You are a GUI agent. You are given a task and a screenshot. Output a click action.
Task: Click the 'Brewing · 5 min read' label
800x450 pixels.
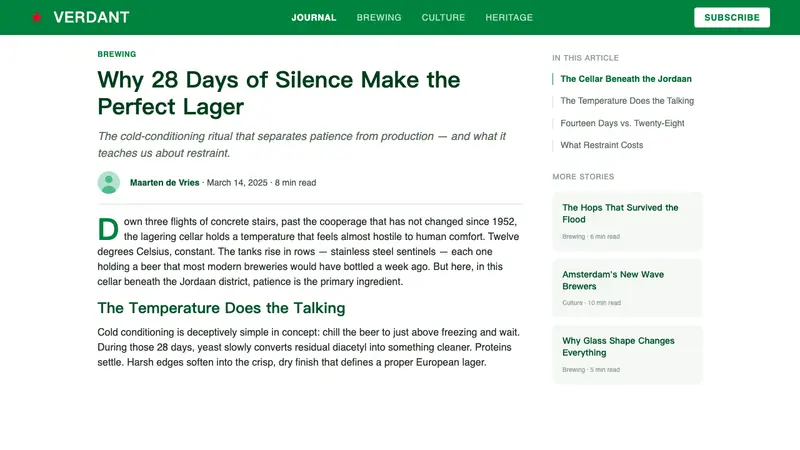[591, 370]
